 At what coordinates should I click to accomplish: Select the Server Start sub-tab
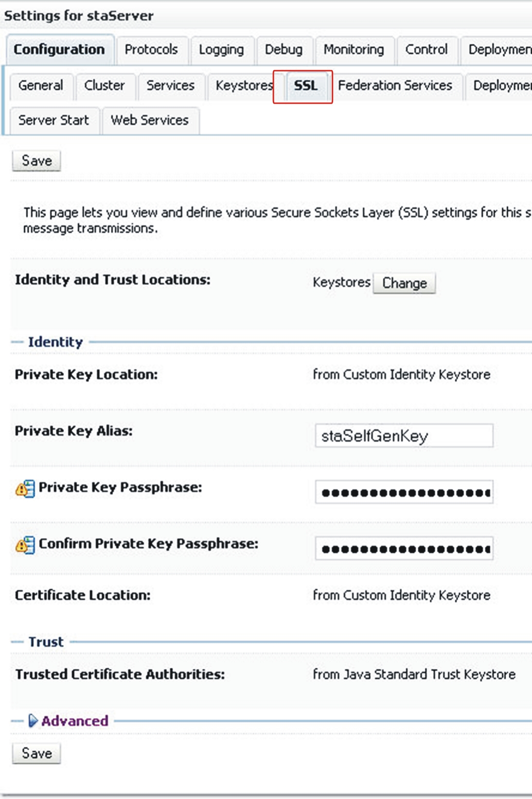click(x=53, y=120)
